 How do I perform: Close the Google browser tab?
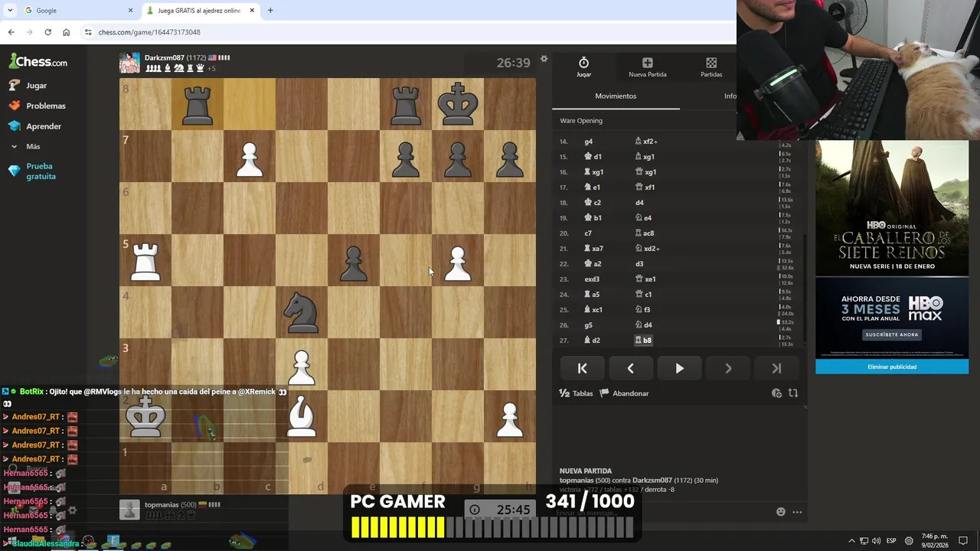click(x=130, y=11)
